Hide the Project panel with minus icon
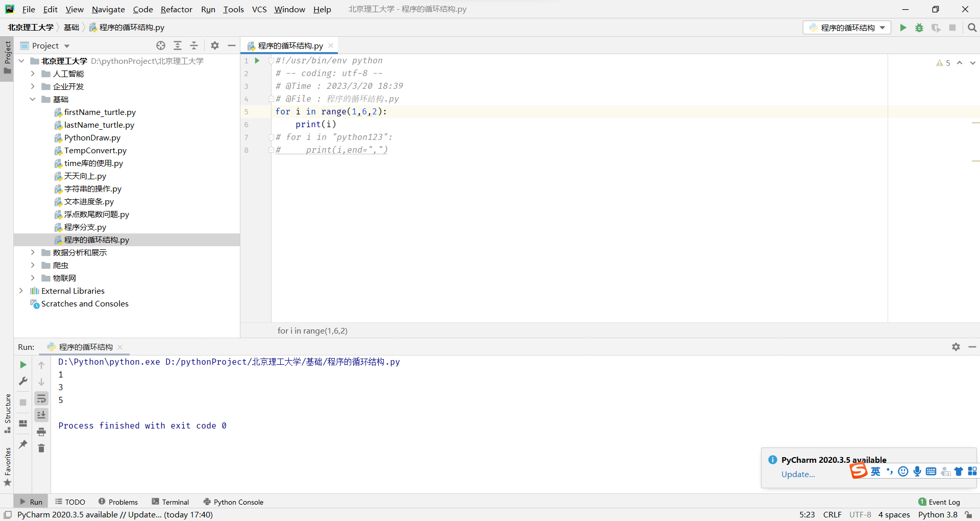The width and height of the screenshot is (980, 521). [232, 45]
